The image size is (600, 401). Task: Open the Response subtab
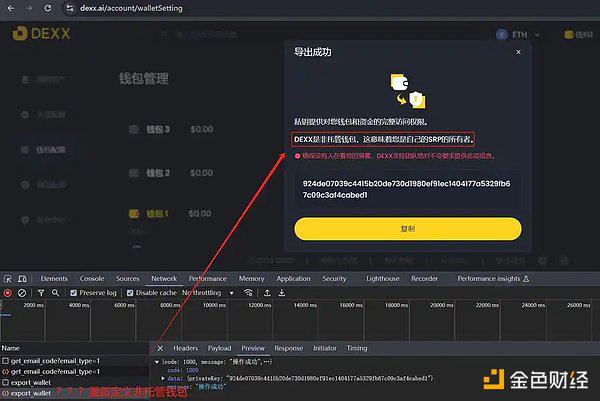coord(289,348)
